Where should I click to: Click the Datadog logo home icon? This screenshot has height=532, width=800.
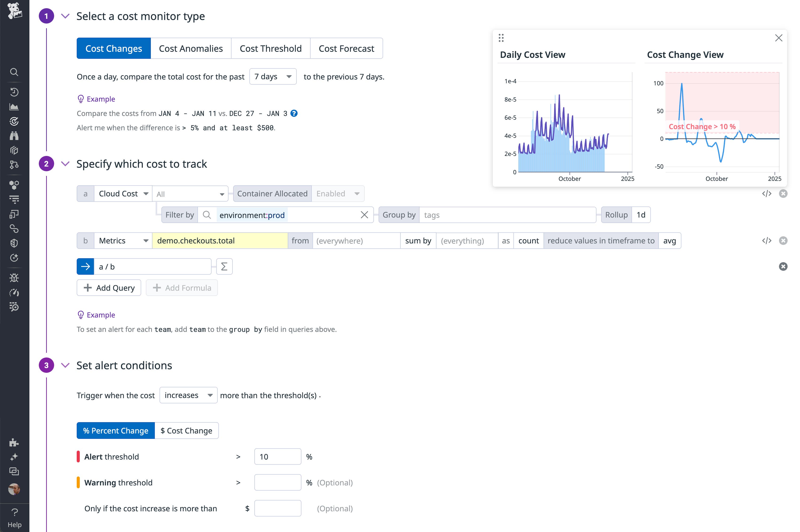pyautogui.click(x=14, y=11)
